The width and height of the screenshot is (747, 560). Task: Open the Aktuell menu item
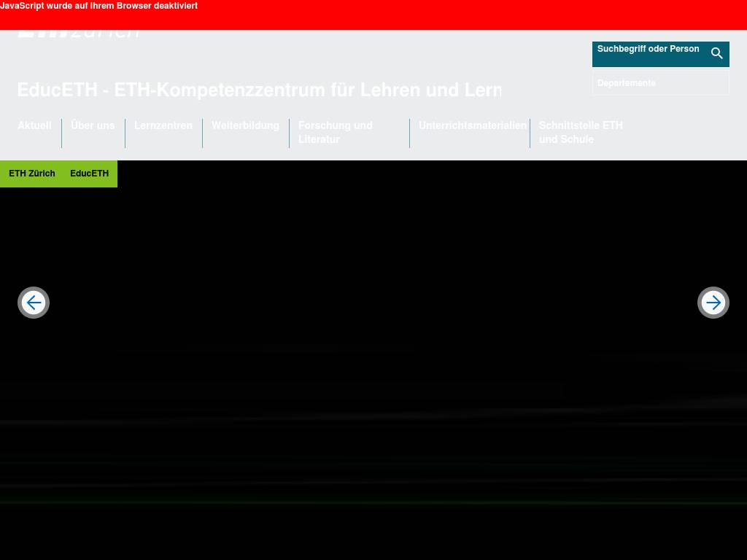34,125
